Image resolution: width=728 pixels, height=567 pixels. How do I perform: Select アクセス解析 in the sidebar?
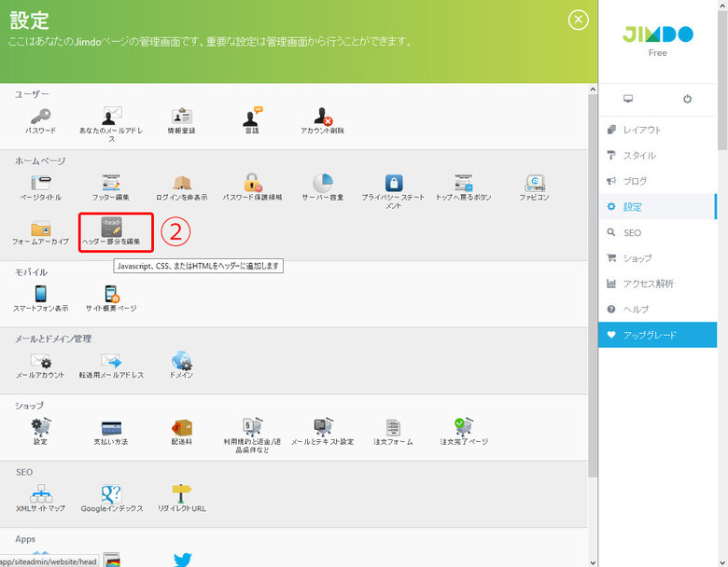tap(657, 283)
